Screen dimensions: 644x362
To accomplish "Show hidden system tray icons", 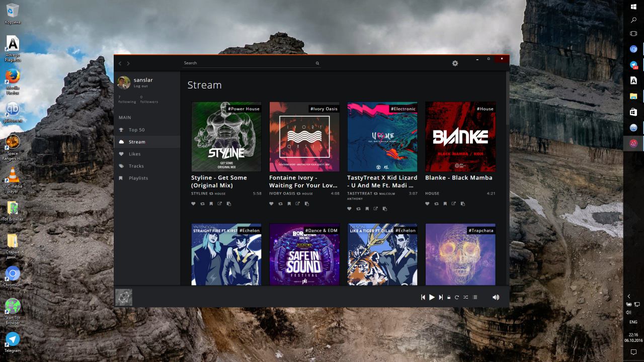I will click(x=629, y=297).
